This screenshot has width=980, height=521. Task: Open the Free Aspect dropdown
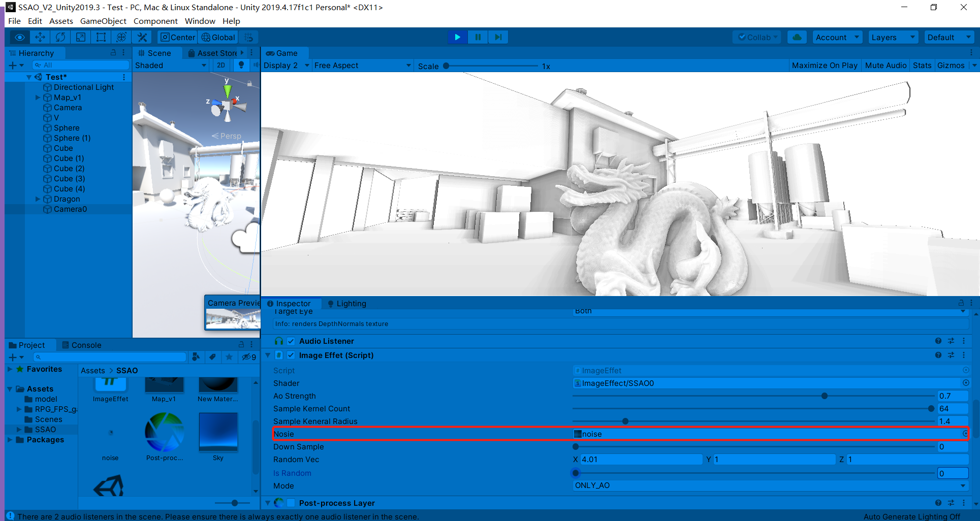click(363, 65)
